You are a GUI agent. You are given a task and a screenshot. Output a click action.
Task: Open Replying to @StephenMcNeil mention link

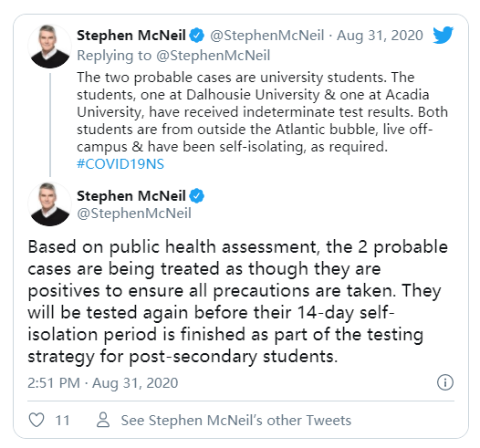tap(213, 56)
